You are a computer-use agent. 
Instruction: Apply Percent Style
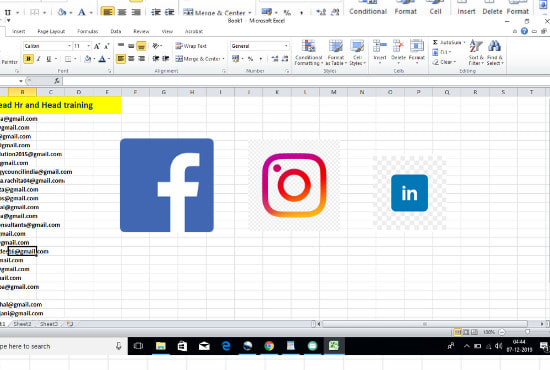click(250, 59)
